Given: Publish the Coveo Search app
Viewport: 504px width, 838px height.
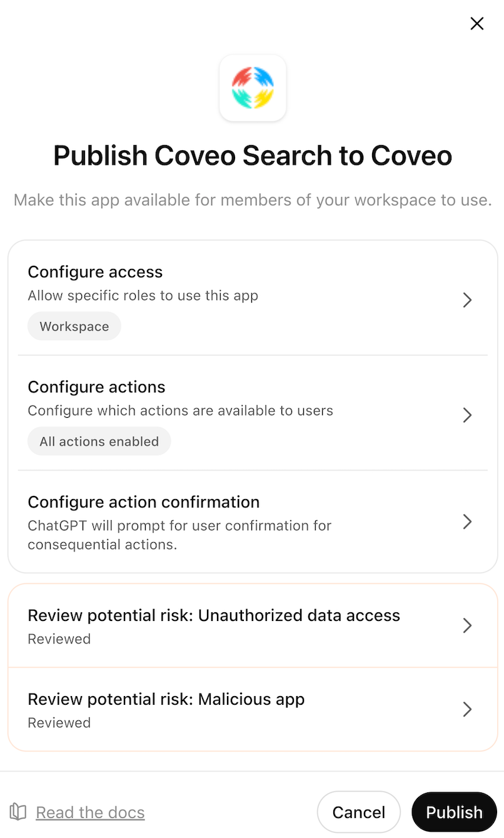Looking at the screenshot, I should (454, 811).
